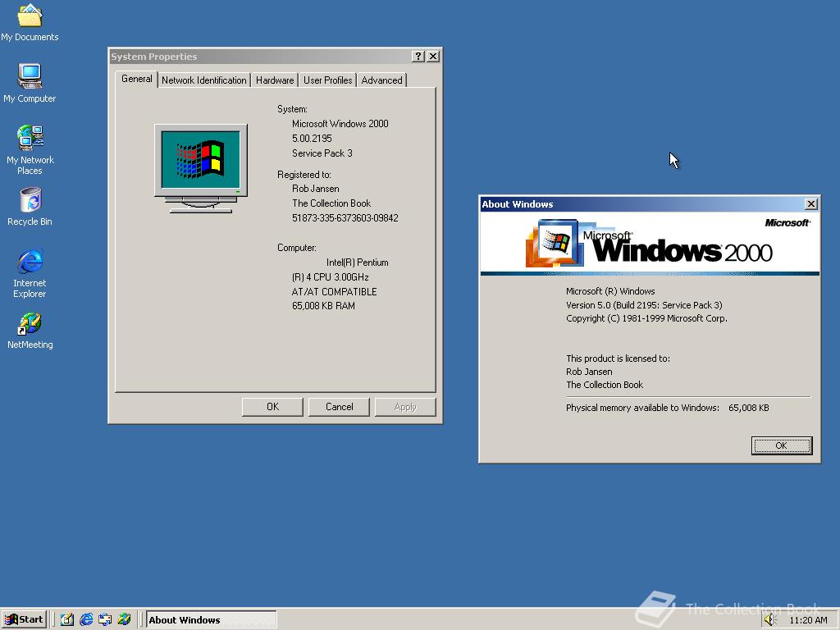
Task: Open My Documents from the desktop
Action: click(x=30, y=18)
